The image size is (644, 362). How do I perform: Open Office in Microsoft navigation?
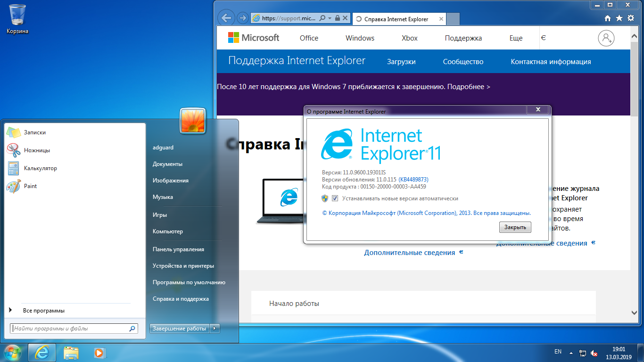tap(309, 38)
